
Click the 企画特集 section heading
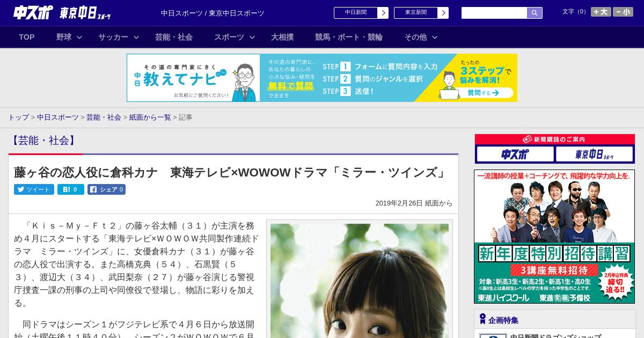[x=503, y=320]
